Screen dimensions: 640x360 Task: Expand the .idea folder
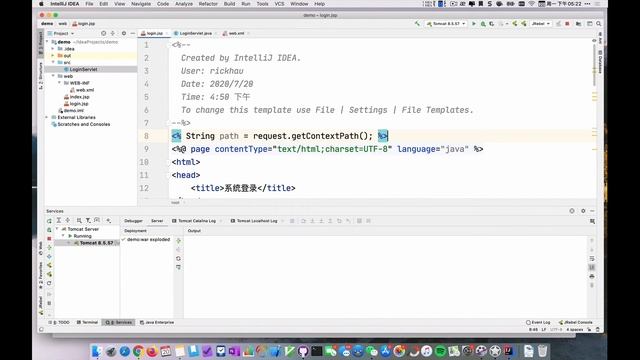click(53, 49)
